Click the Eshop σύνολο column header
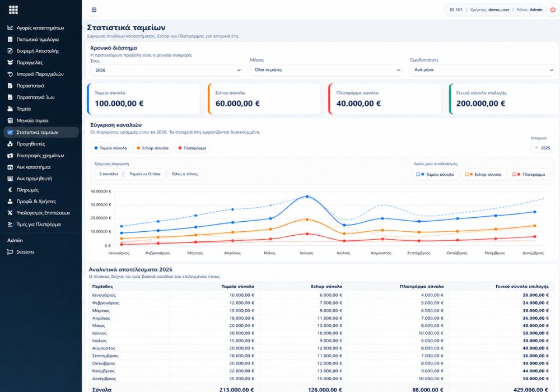 click(x=326, y=286)
